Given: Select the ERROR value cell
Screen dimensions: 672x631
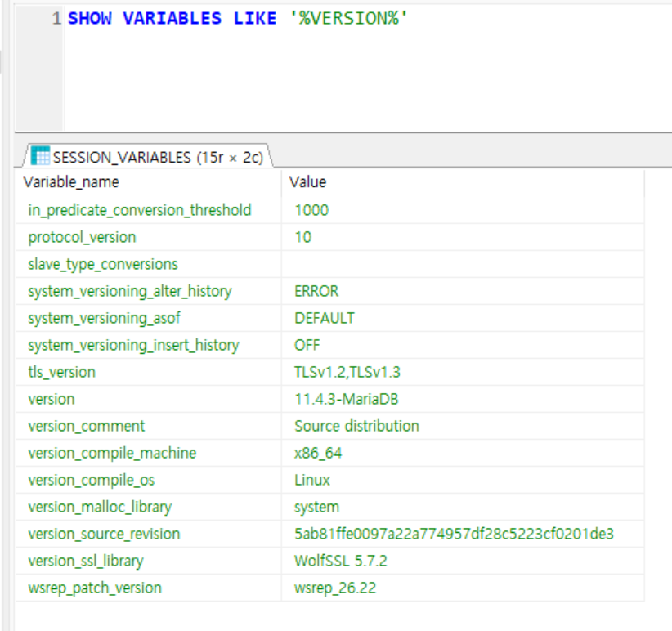Looking at the screenshot, I should coord(463,291).
